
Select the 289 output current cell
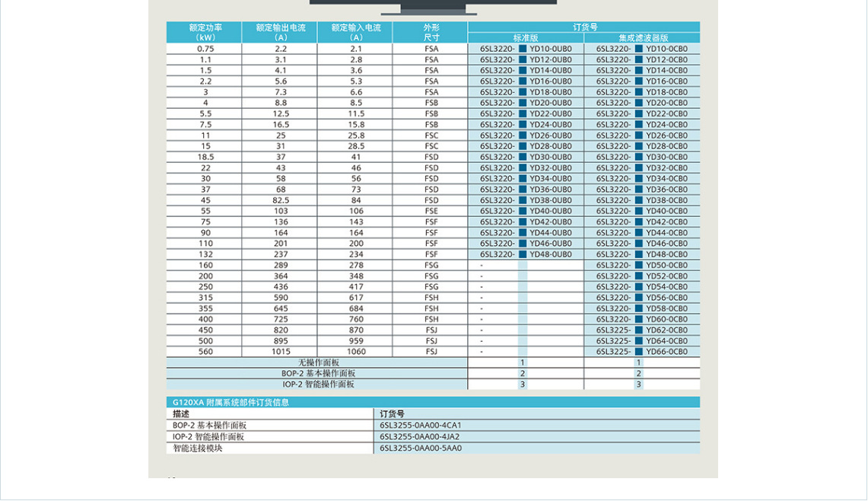(x=281, y=265)
